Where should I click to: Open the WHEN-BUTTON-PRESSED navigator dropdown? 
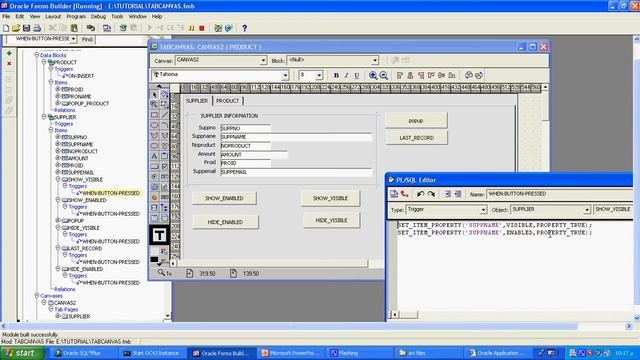coord(73,39)
